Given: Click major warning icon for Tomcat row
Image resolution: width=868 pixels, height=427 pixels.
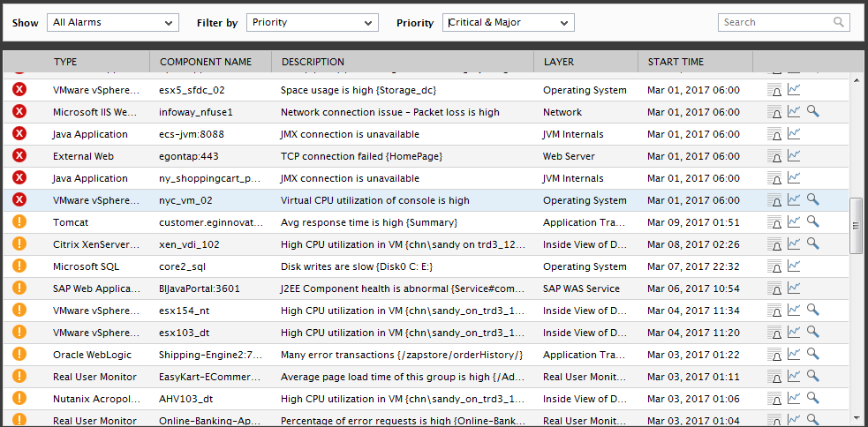Looking at the screenshot, I should coord(19,222).
